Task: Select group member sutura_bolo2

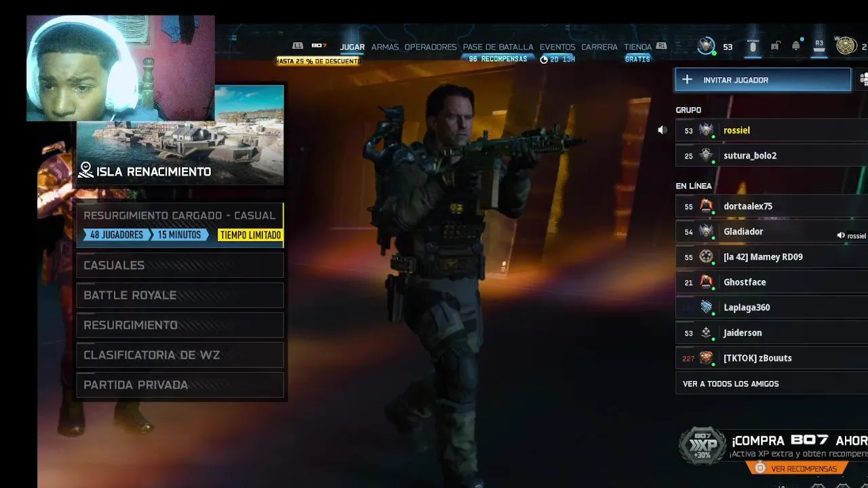Action: [x=772, y=155]
